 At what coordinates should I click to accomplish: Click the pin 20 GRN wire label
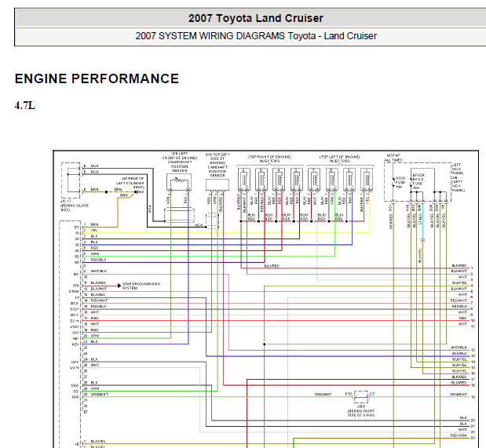coord(94,336)
